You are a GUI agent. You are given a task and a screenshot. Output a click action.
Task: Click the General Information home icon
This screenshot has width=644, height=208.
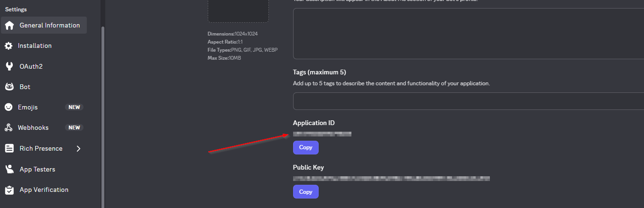point(9,26)
